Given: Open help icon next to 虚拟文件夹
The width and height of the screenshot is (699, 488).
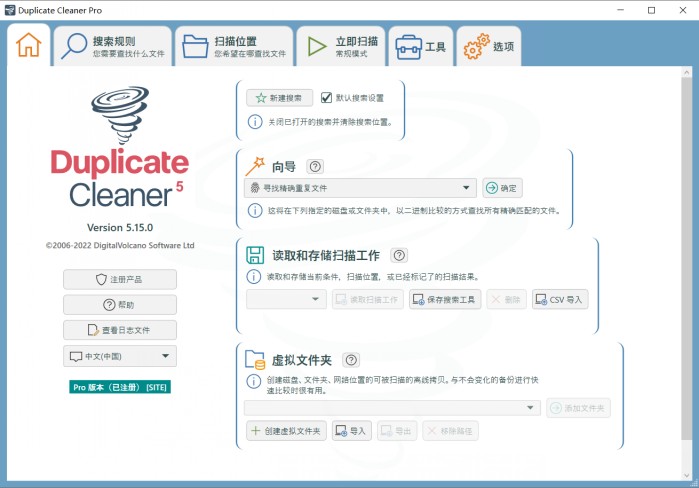Looking at the screenshot, I should coord(351,360).
